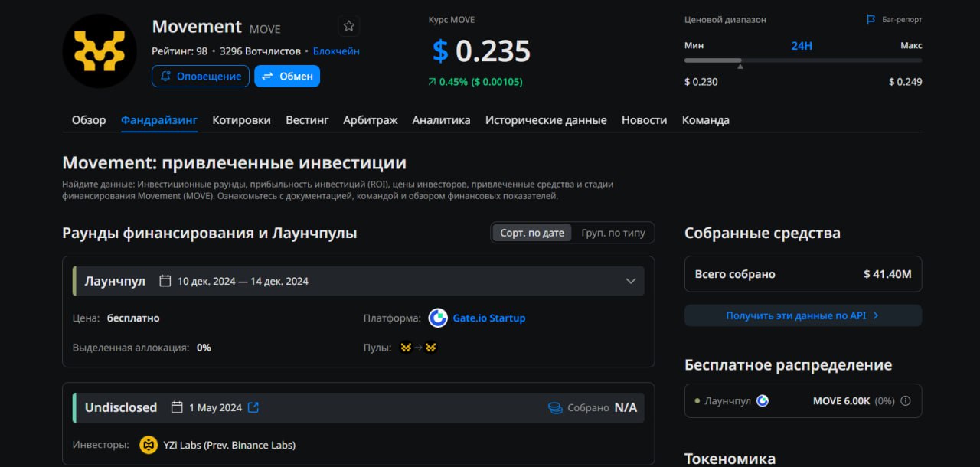This screenshot has height=467, width=980.
Task: Add Movement to watchlist with star icon
Action: [349, 26]
